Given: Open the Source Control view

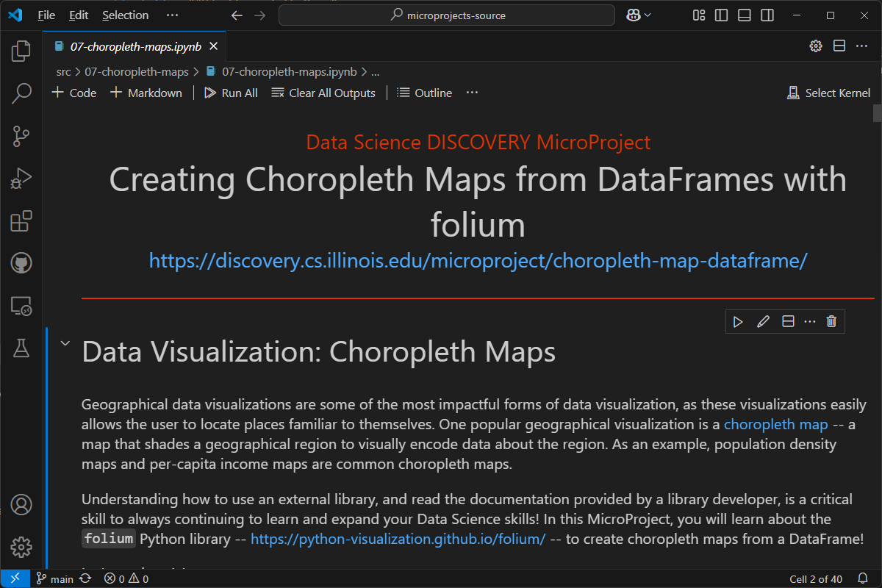Looking at the screenshot, I should coord(21,136).
